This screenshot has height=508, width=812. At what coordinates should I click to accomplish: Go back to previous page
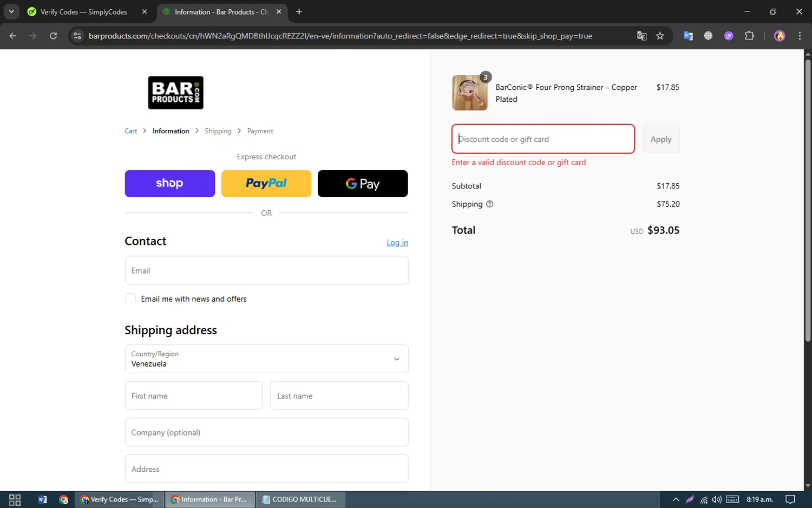click(13, 36)
